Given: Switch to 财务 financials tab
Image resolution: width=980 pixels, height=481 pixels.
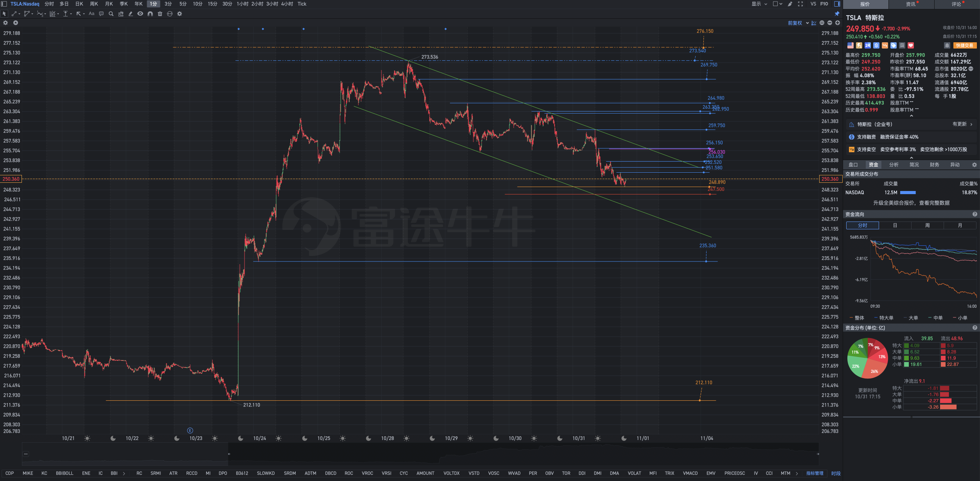Looking at the screenshot, I should coord(935,165).
